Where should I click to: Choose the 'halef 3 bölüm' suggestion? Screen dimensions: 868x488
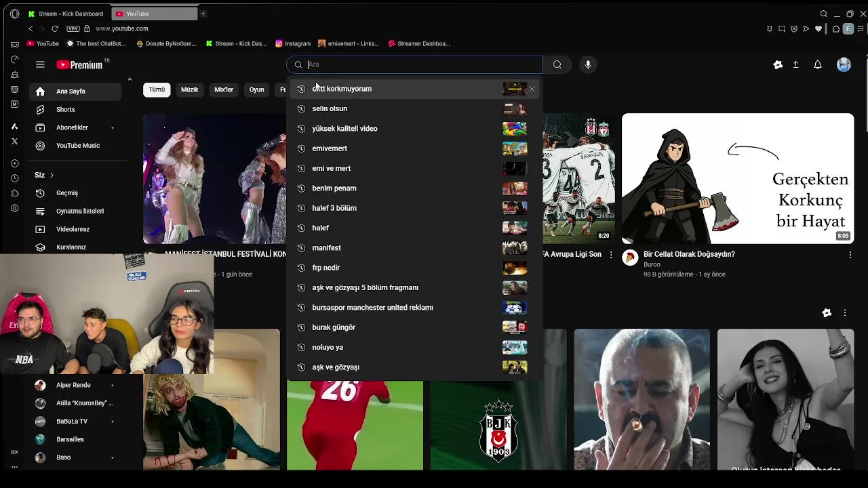(x=414, y=208)
